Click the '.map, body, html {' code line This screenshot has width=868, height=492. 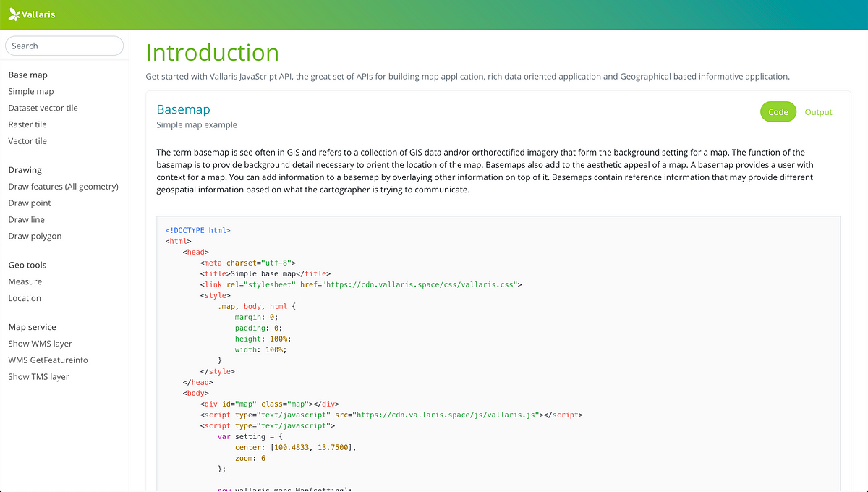coord(257,306)
